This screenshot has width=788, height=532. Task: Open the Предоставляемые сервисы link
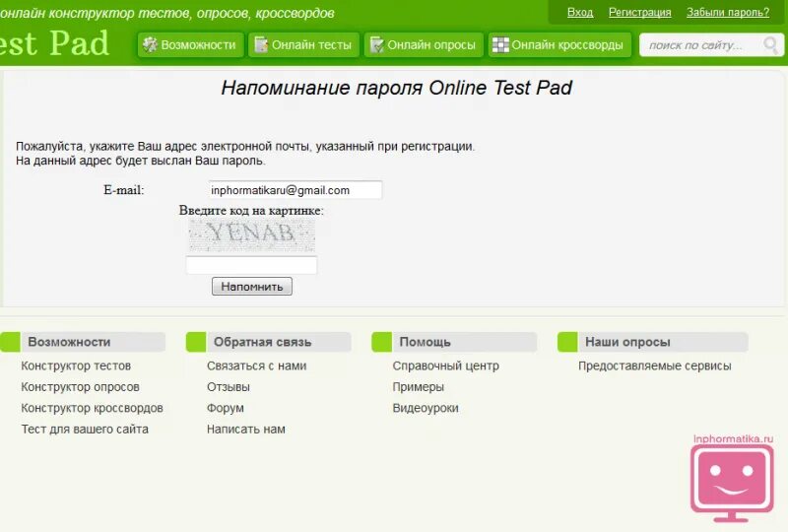pos(654,366)
